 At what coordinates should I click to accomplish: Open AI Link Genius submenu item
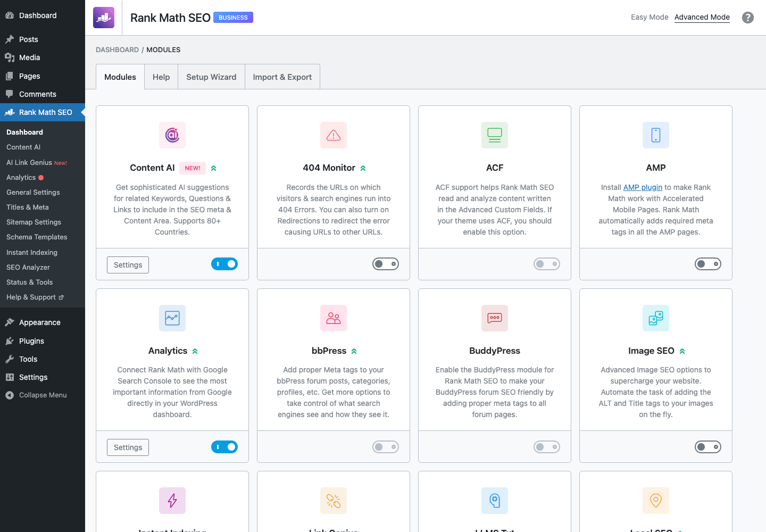coord(36,163)
